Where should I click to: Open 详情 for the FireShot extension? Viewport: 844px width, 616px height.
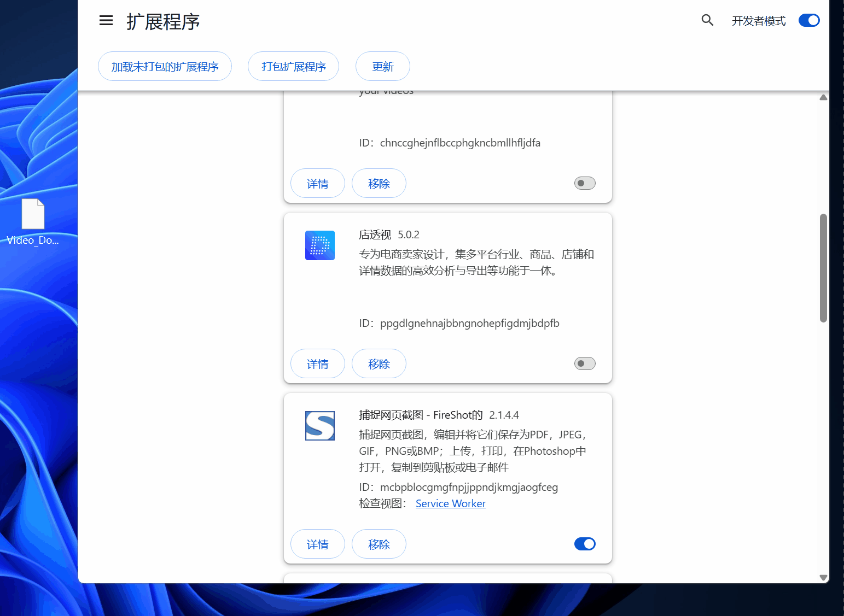click(317, 543)
